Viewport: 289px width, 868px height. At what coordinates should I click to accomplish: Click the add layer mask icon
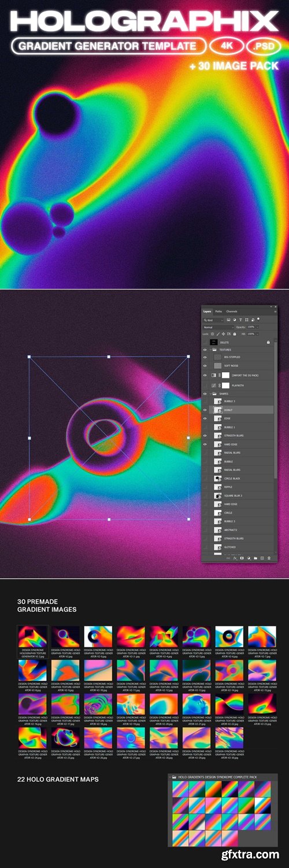click(x=242, y=558)
